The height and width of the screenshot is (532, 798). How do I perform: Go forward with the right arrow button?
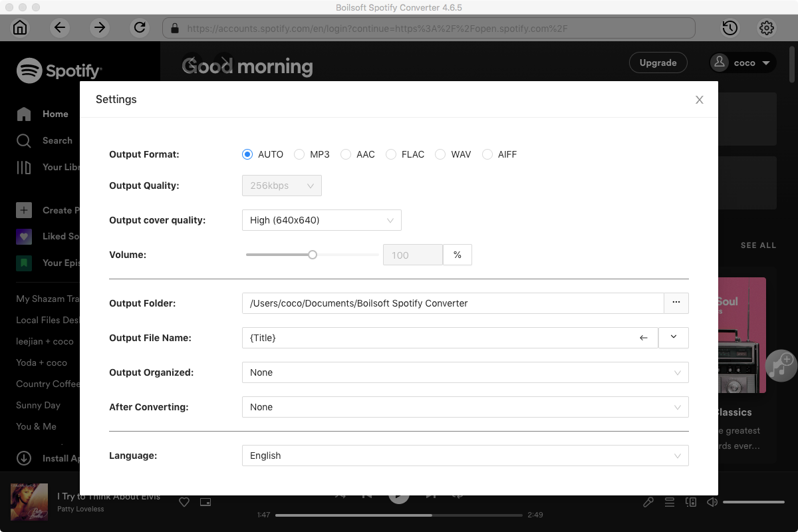(100, 28)
